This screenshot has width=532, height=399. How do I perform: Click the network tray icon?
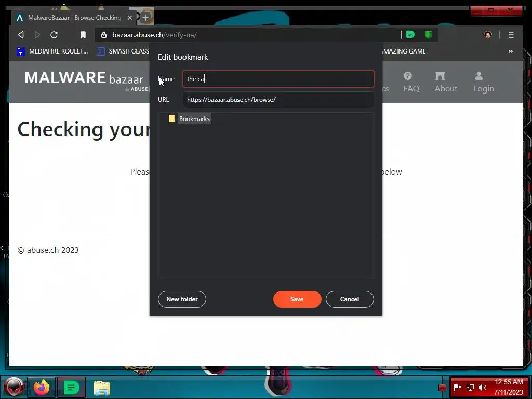[470, 387]
